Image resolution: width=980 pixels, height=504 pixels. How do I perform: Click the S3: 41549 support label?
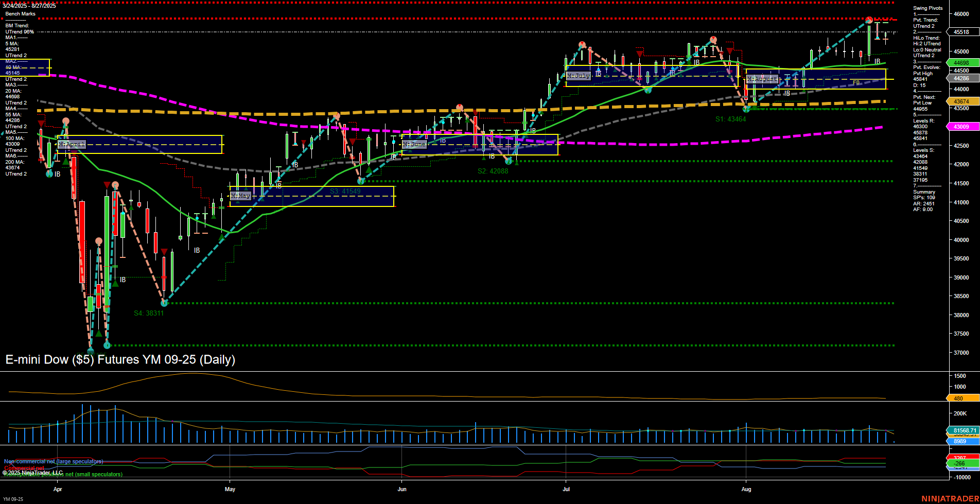(x=345, y=191)
